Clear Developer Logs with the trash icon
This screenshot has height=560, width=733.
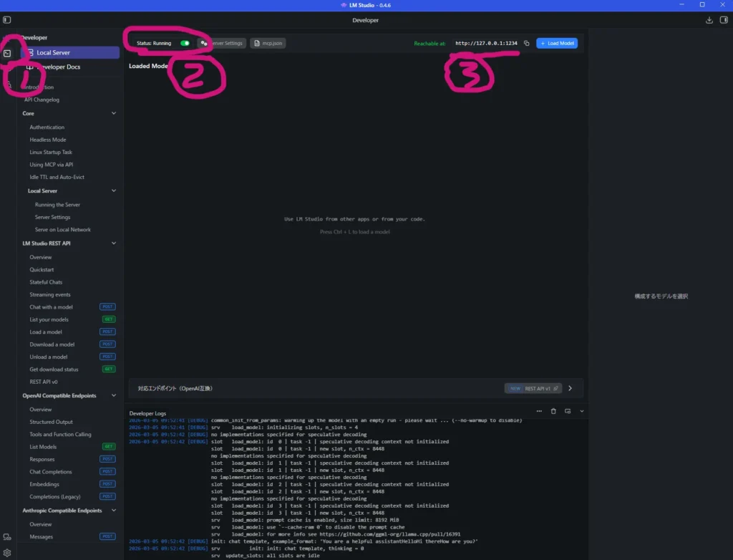pos(553,411)
